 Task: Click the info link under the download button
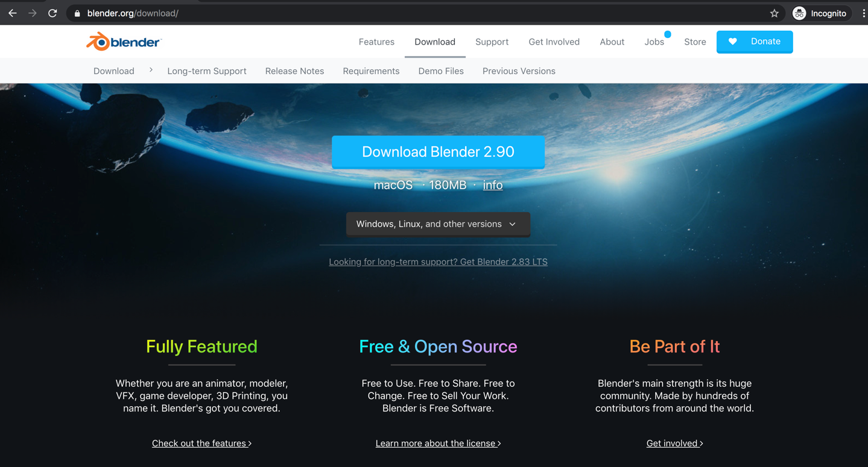(492, 185)
